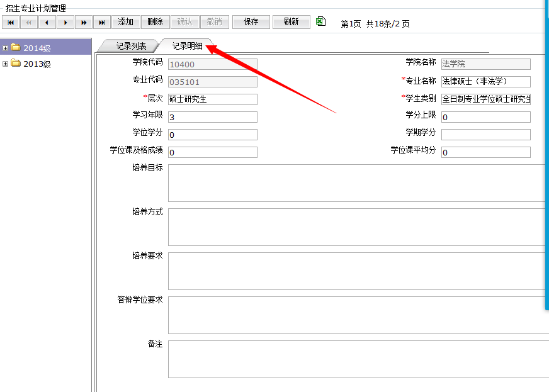
Task: Save changes with the 保存 button
Action: [251, 22]
